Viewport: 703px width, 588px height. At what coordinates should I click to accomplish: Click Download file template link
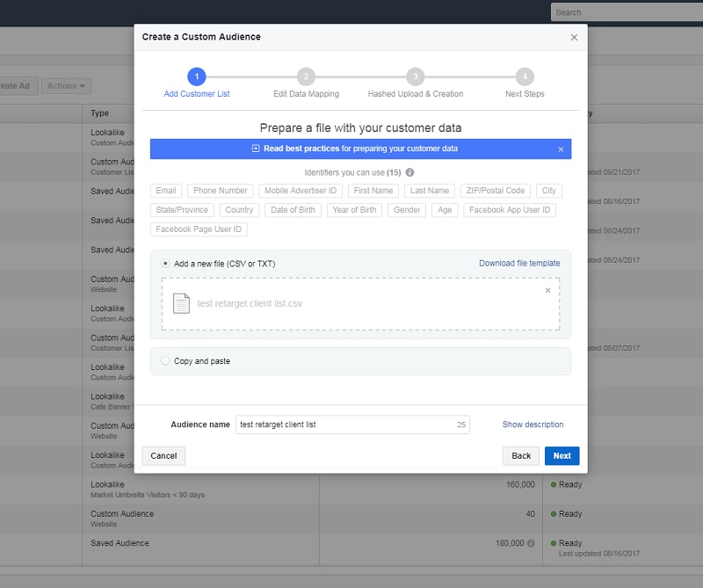click(x=519, y=264)
